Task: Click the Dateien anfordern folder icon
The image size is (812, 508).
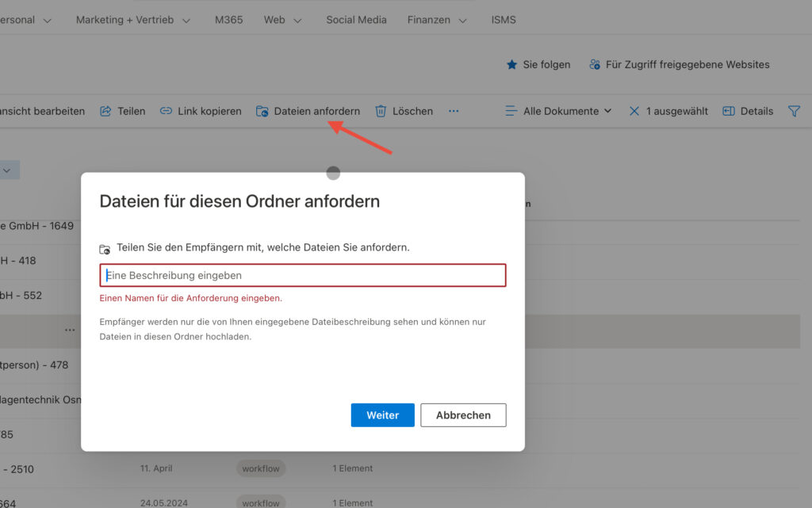Action: point(262,112)
